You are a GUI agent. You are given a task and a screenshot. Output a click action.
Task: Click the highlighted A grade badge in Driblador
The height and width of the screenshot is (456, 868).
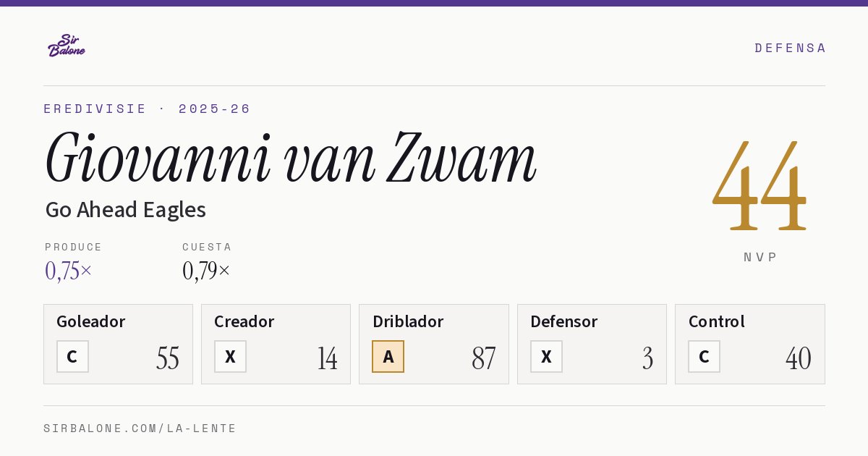coord(388,356)
